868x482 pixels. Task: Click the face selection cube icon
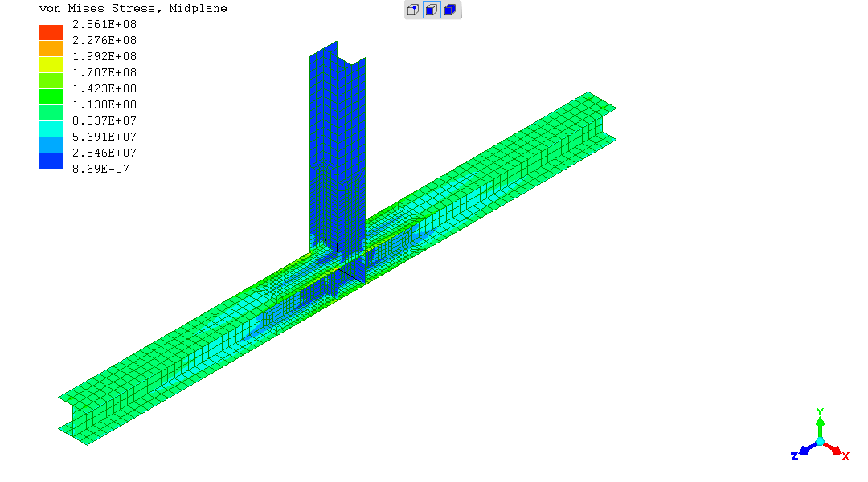pos(432,10)
